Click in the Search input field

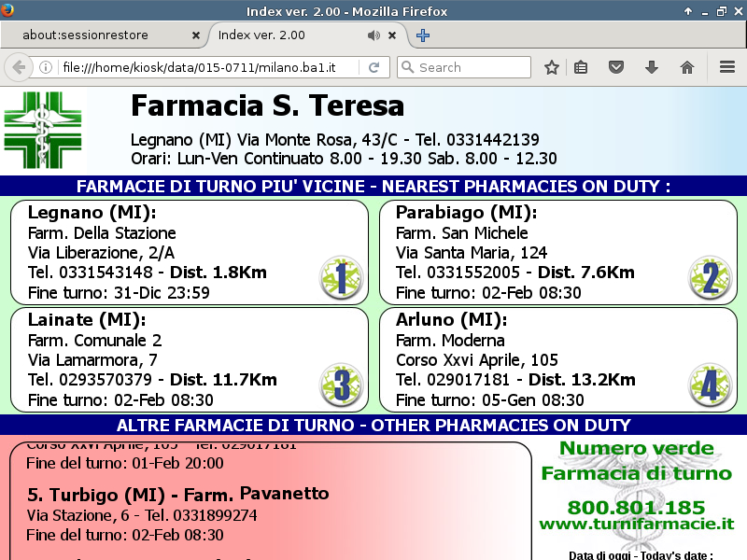click(x=472, y=67)
